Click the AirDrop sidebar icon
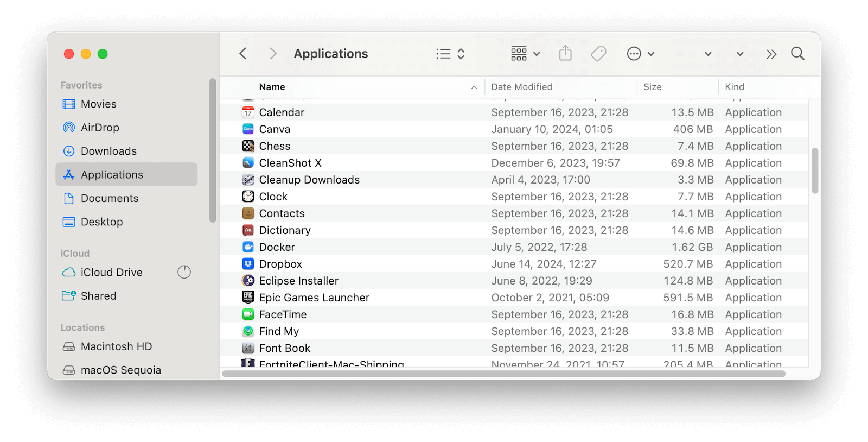The image size is (868, 442). (69, 128)
